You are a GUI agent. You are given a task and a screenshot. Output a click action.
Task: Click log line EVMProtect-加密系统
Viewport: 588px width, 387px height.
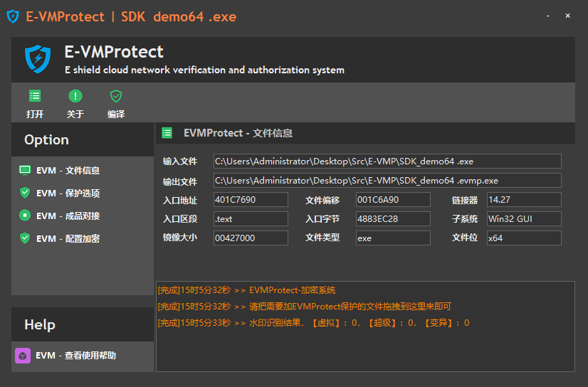247,290
